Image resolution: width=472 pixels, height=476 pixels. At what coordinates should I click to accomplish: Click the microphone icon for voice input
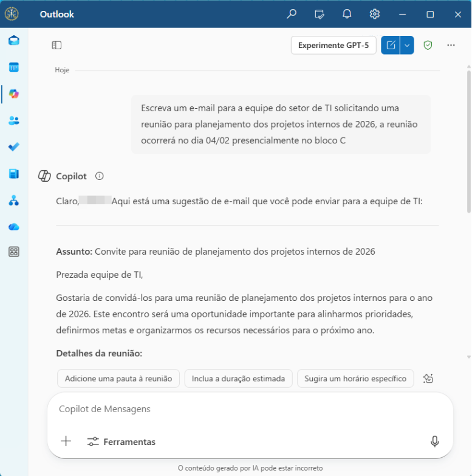434,441
